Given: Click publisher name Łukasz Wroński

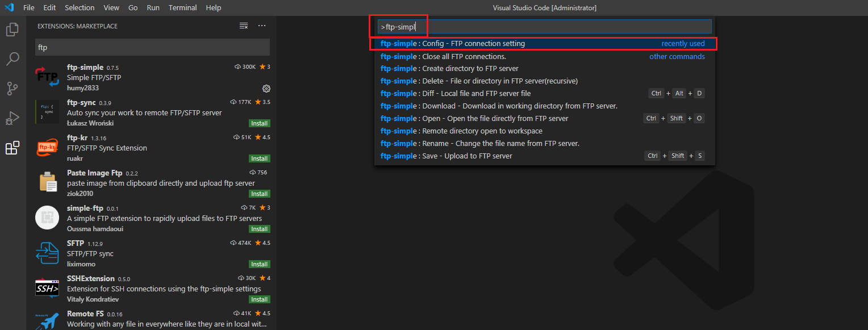Looking at the screenshot, I should click(91, 123).
